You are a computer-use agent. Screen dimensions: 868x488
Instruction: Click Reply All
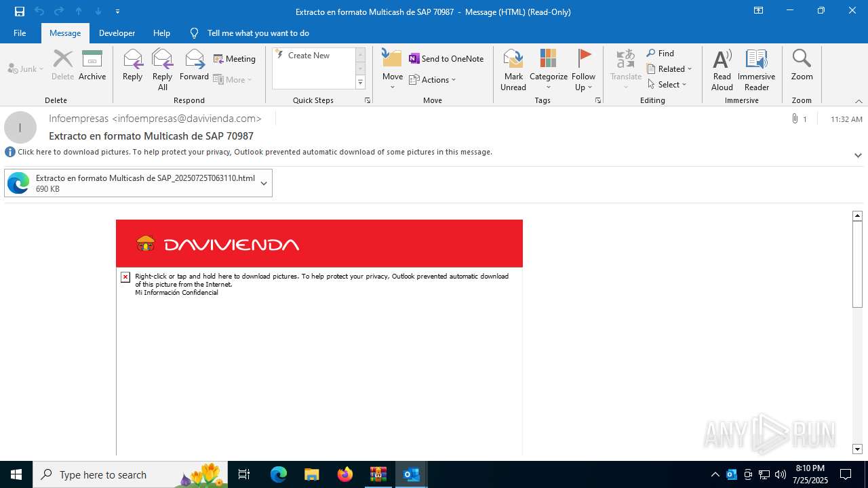click(x=162, y=69)
